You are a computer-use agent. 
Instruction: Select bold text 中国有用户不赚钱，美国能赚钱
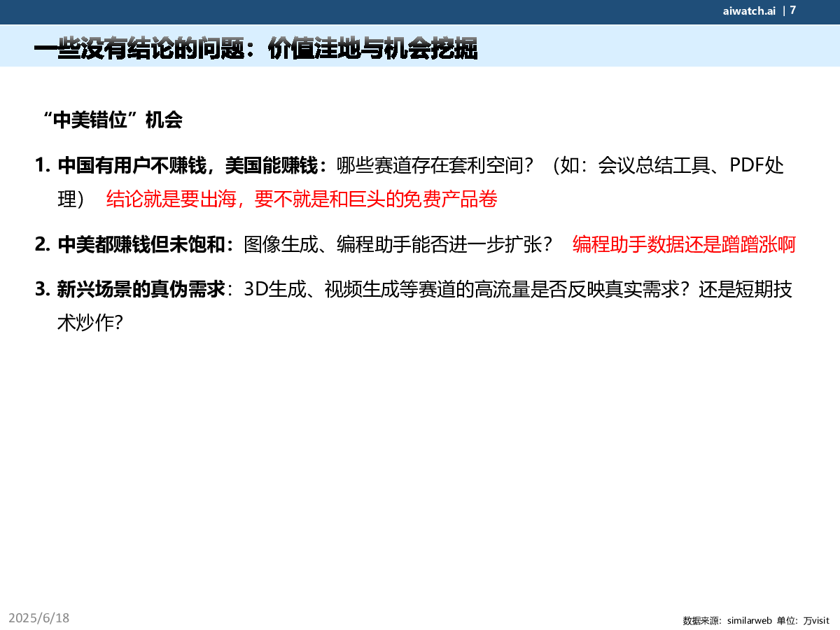pos(188,166)
